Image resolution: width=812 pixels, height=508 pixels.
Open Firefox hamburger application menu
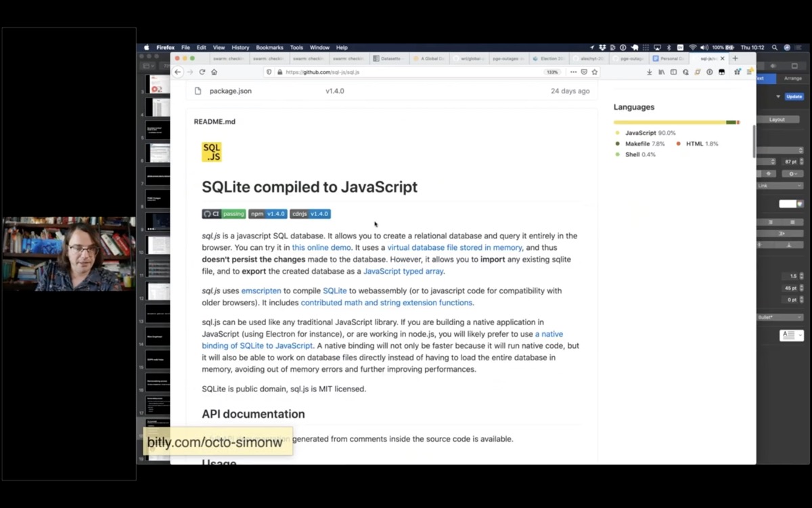749,72
